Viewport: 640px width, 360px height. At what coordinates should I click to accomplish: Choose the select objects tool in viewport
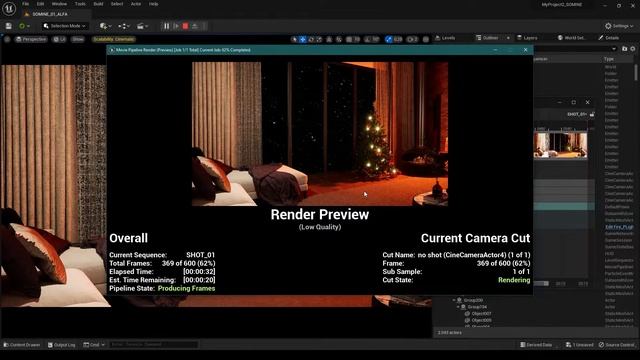(294, 39)
